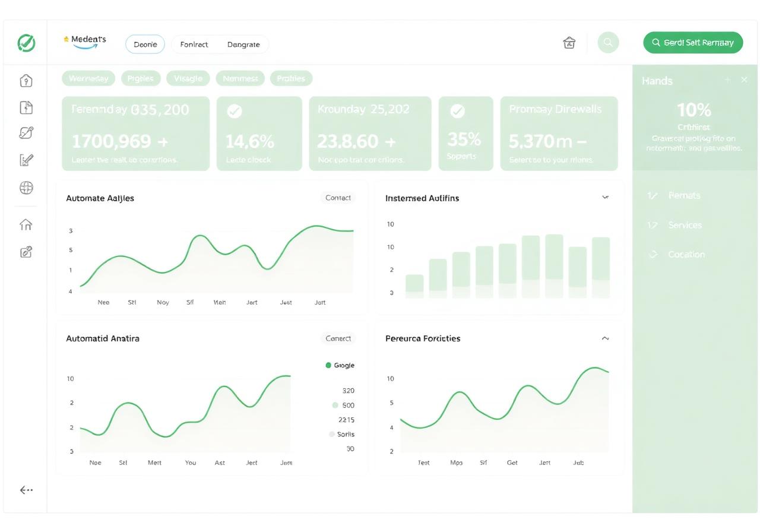Select the house sidebar icon
Screen dimensions: 760x532
[x=26, y=224]
